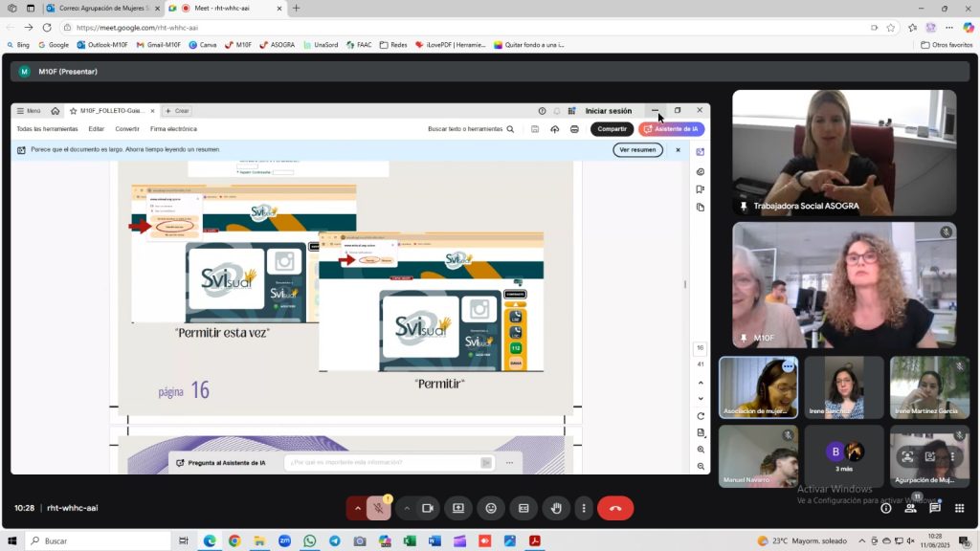980x551 pixels.
Task: Open Meet more options menu
Action: pos(584,509)
